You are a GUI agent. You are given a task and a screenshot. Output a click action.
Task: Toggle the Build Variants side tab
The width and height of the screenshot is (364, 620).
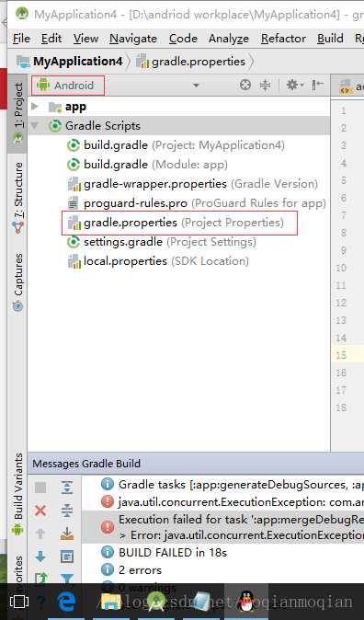click(17, 494)
